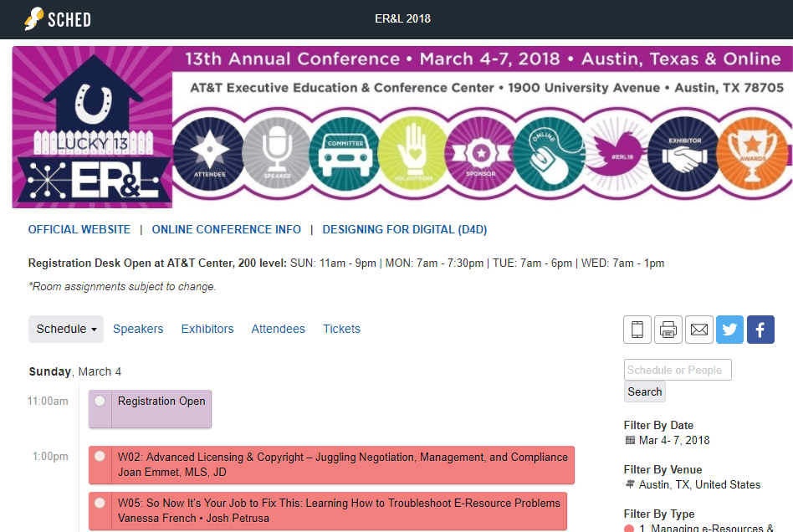
Task: Go to the Exhibitors tab
Action: 207,329
